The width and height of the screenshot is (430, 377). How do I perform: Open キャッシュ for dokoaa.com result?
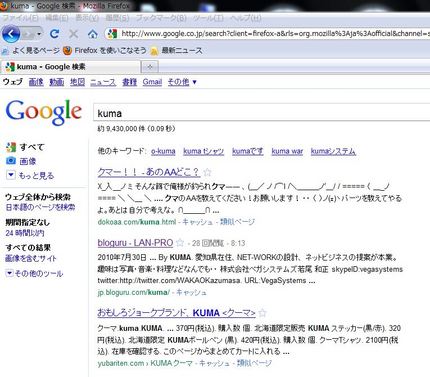pos(197,222)
